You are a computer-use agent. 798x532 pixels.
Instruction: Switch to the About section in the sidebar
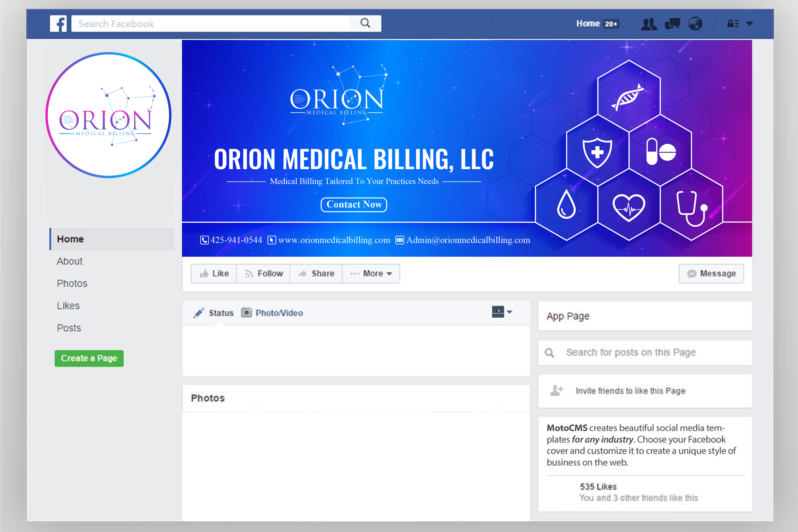[x=70, y=261]
